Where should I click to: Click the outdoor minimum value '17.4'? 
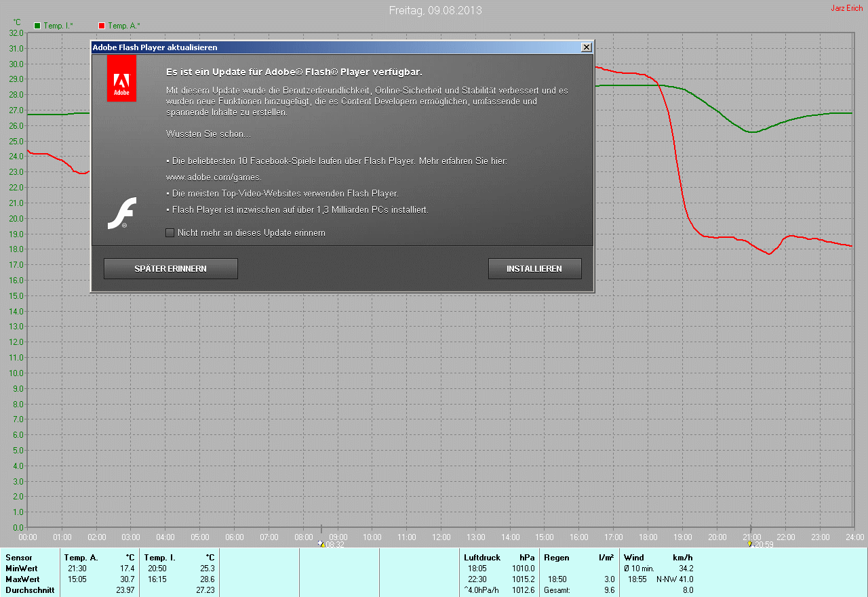(127, 569)
